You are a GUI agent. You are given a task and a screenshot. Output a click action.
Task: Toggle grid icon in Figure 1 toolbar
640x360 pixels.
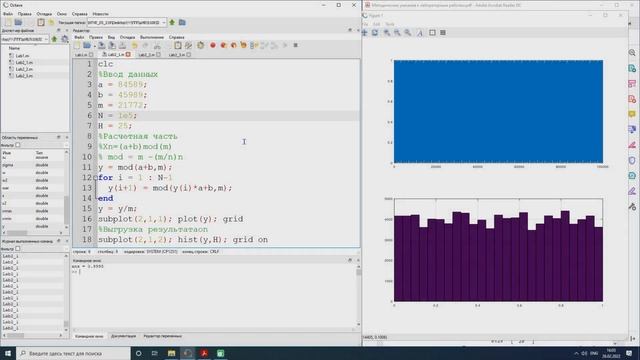[x=443, y=33]
